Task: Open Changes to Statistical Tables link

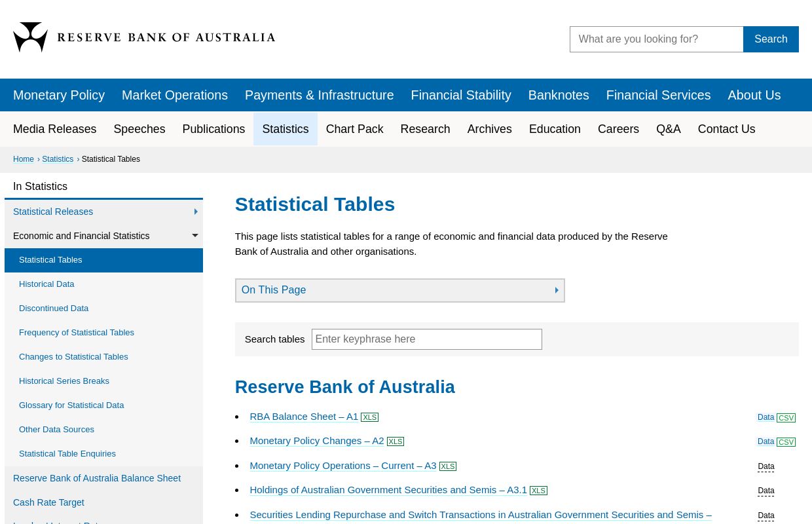Action: (x=73, y=357)
